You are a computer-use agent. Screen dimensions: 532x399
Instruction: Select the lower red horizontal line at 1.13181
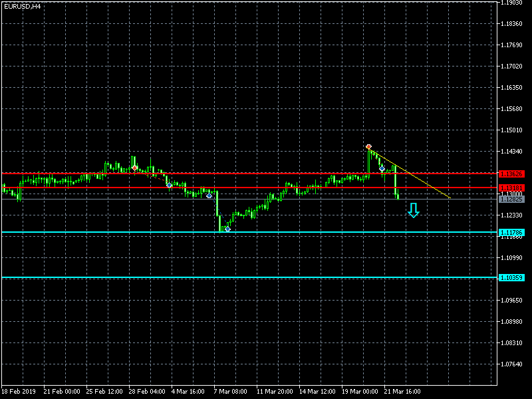click(249, 188)
